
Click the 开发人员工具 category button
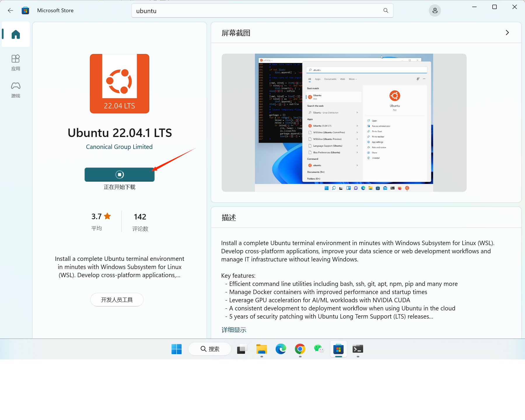[x=117, y=300]
